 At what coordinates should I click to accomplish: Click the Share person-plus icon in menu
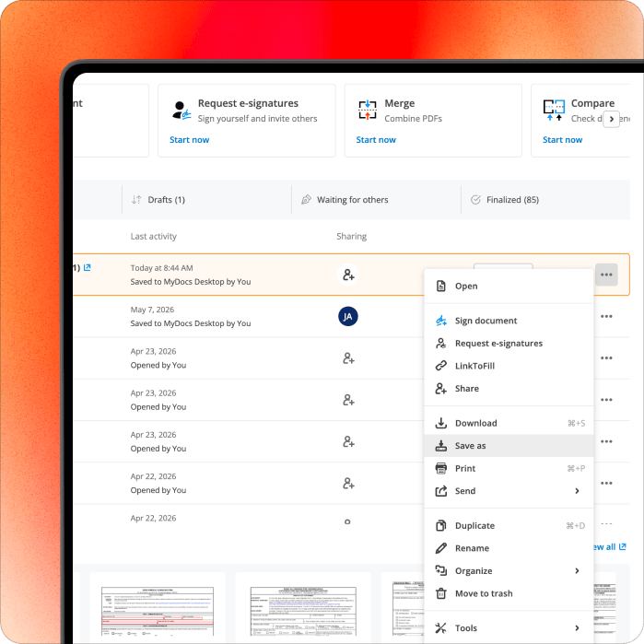click(440, 388)
